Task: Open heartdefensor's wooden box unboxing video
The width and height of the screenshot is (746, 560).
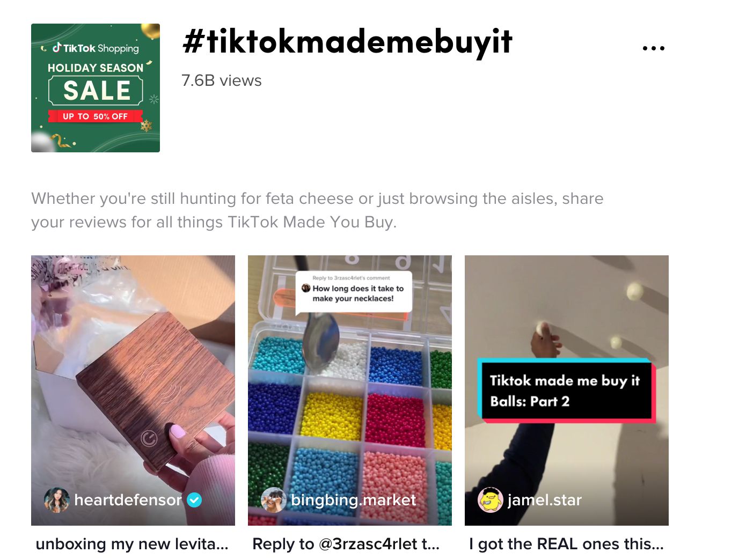Action: tap(133, 390)
